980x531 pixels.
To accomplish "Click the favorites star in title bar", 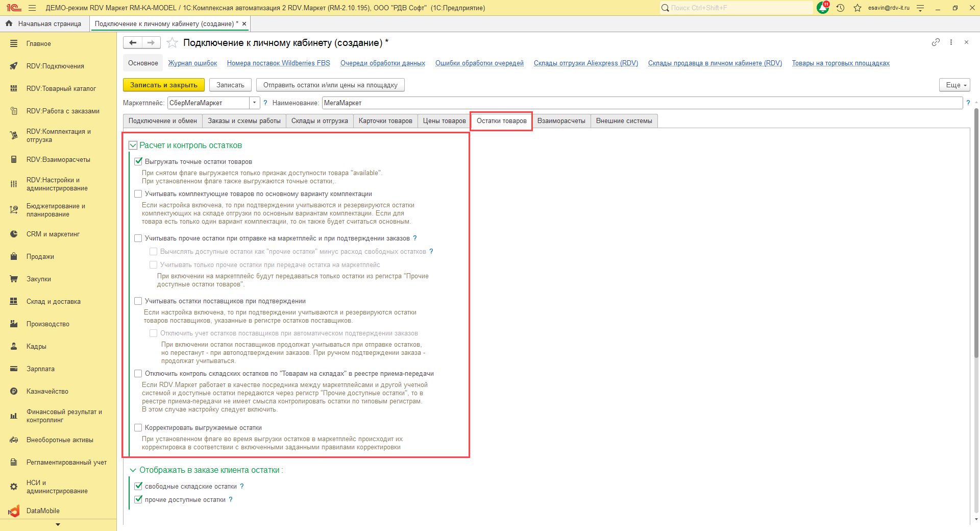I will pos(857,8).
